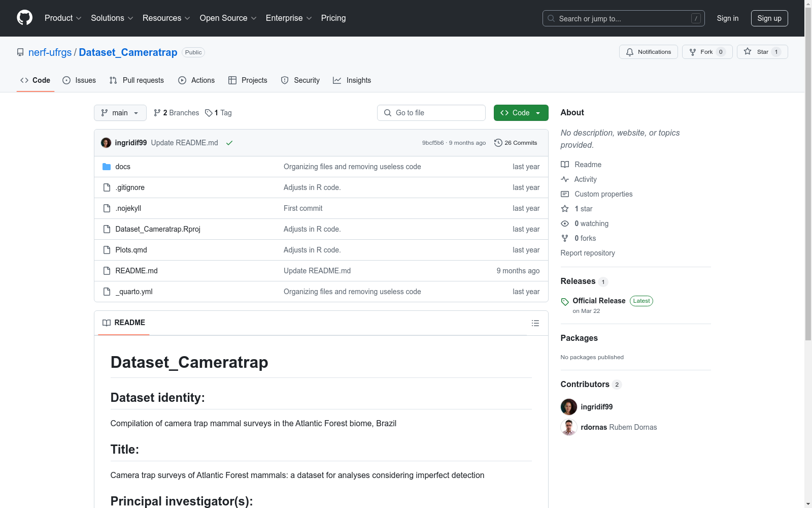This screenshot has height=508, width=812.
Task: Click the file icon beside Plots.qmd
Action: pyautogui.click(x=107, y=250)
